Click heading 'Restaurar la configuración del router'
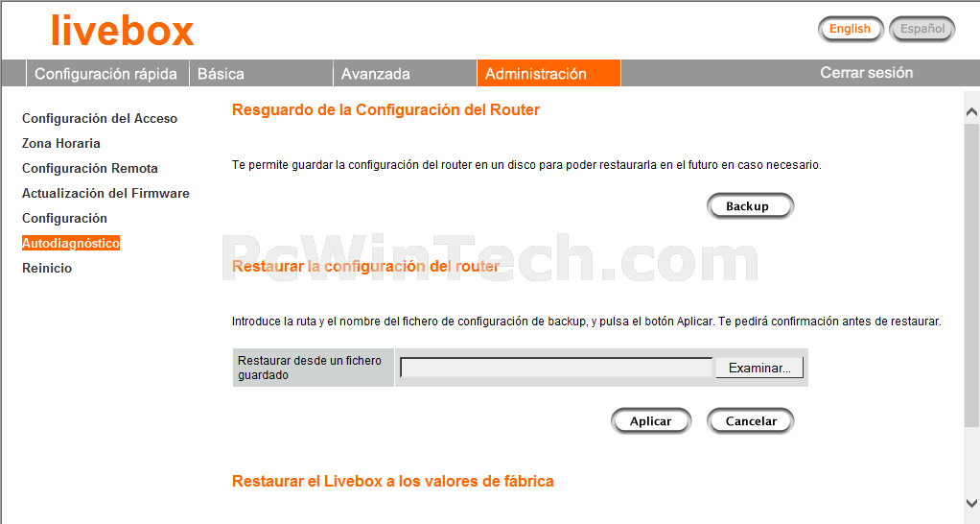 (x=365, y=267)
